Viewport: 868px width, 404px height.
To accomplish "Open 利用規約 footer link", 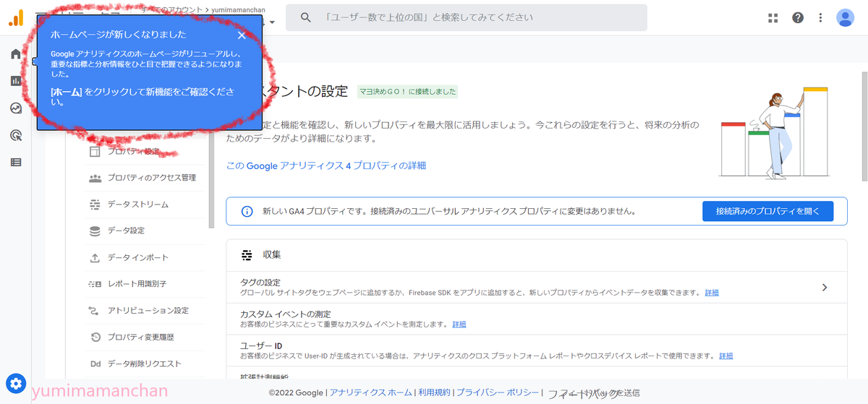I will point(435,392).
